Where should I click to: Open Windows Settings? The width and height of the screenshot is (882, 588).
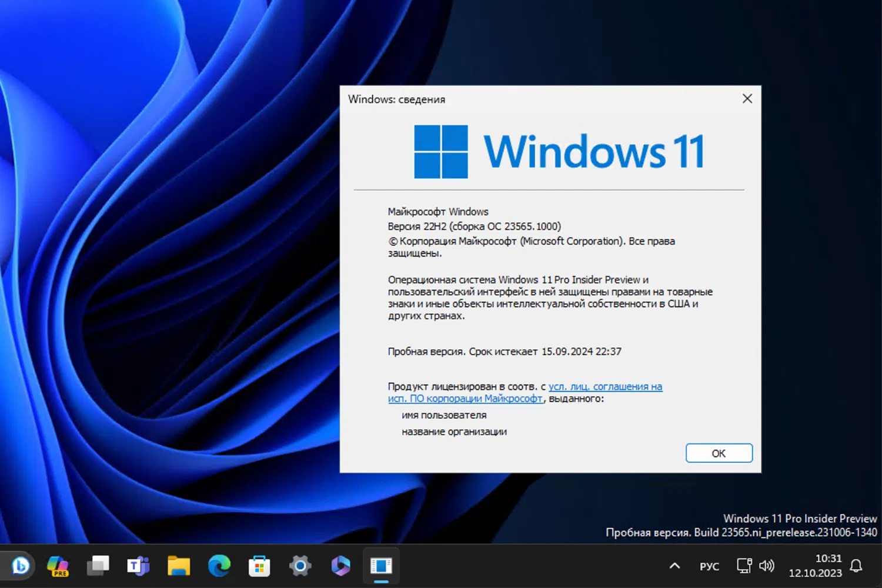point(299,566)
